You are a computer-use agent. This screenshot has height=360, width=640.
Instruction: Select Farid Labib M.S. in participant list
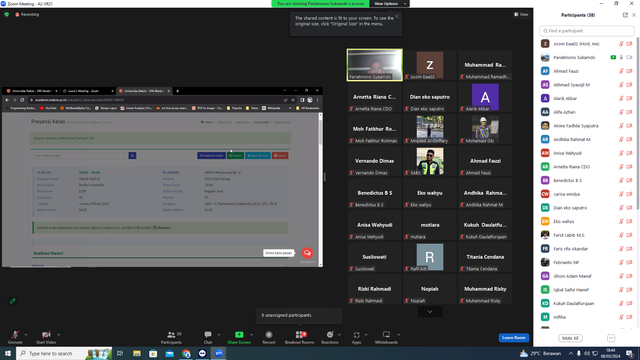(x=587, y=235)
